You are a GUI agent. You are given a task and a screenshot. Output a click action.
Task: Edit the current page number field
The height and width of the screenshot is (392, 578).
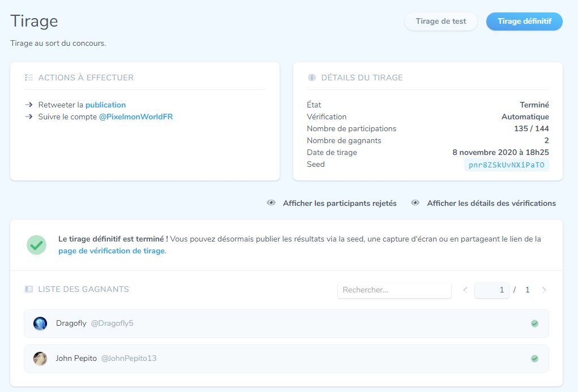(x=492, y=290)
